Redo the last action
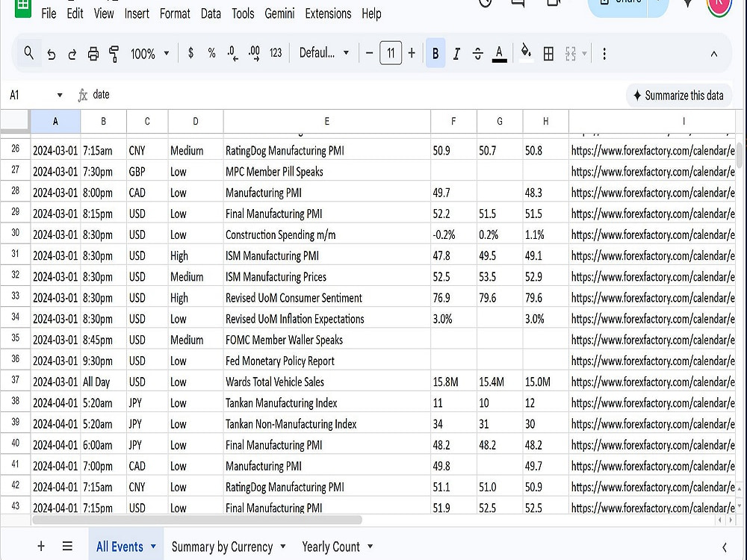 [72, 54]
